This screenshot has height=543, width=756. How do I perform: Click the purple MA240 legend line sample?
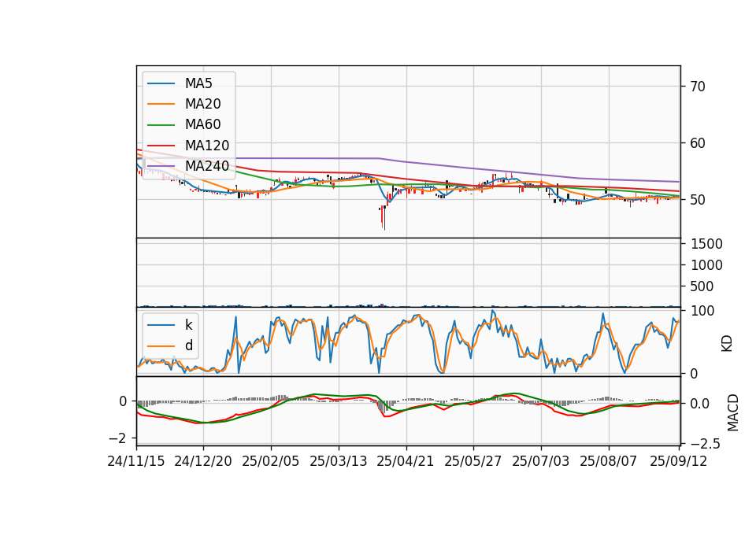pyautogui.click(x=161, y=166)
